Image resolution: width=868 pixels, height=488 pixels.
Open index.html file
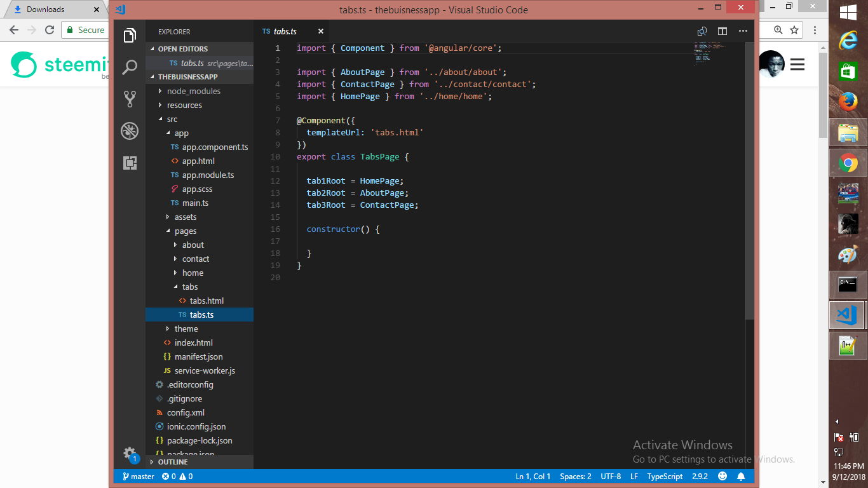200,342
